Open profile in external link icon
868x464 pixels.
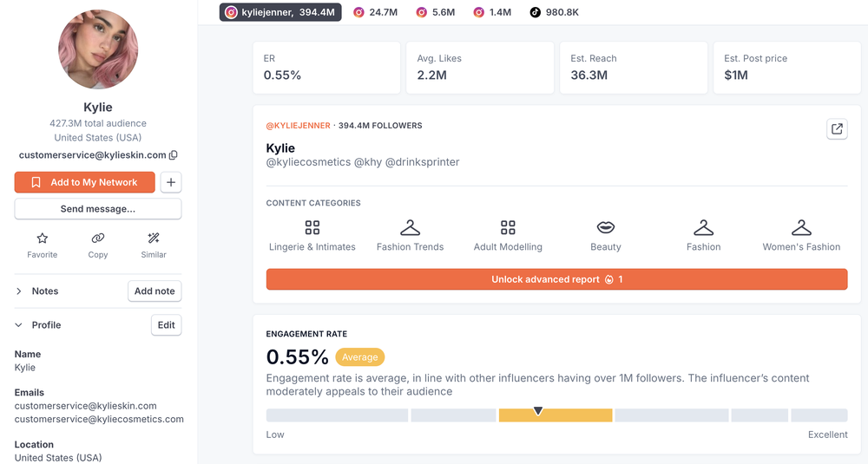pyautogui.click(x=837, y=129)
